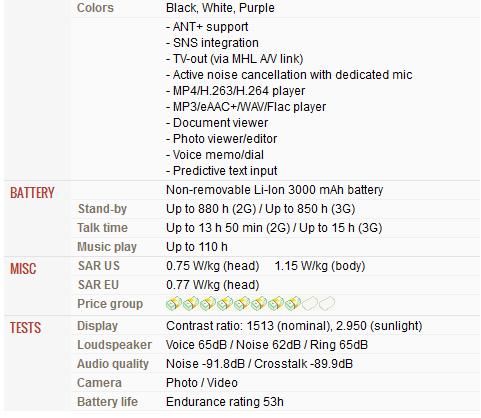
Task: Click the last filled price group money icon
Action: (x=293, y=304)
